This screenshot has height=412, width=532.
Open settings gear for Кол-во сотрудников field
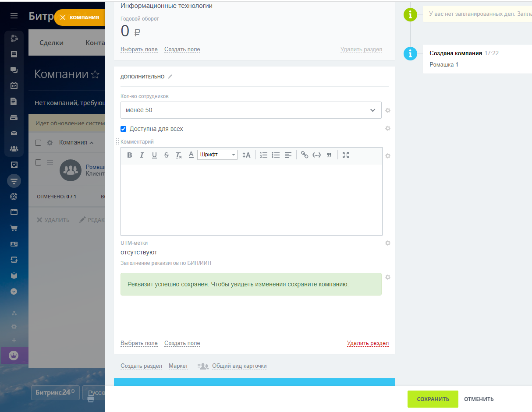click(388, 110)
